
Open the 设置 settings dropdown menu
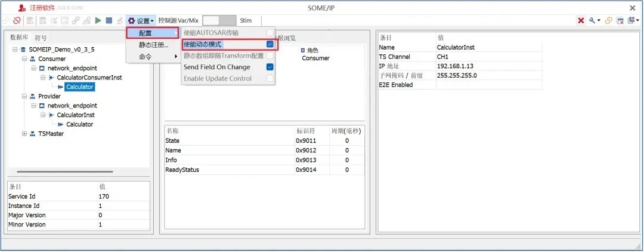[x=141, y=20]
